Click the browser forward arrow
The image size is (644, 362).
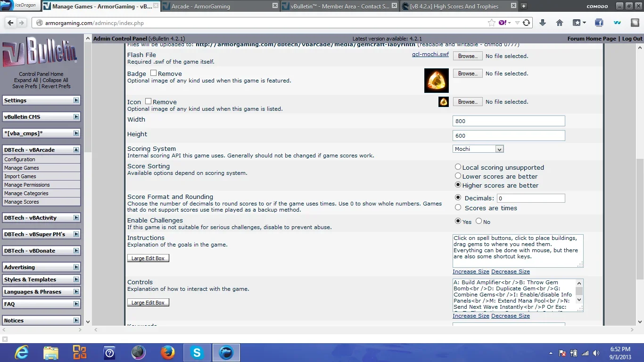point(22,23)
